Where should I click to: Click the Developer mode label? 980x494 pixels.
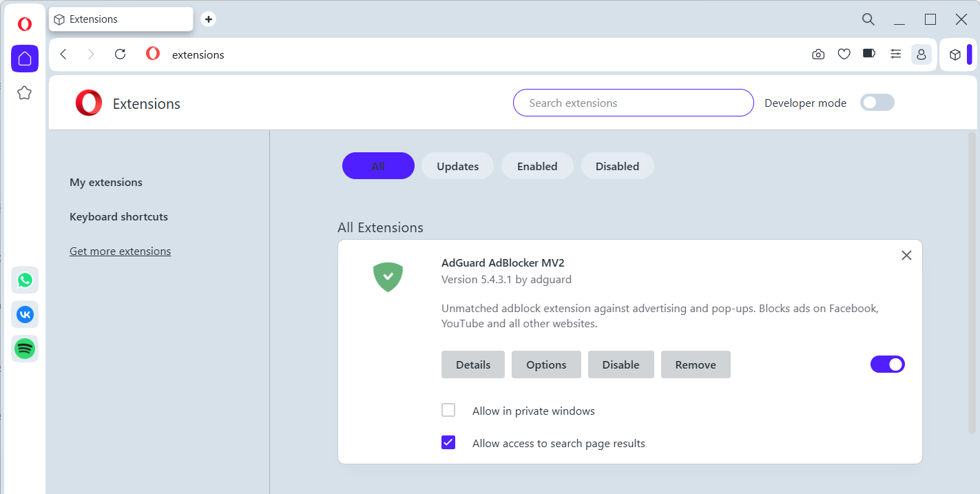tap(805, 103)
